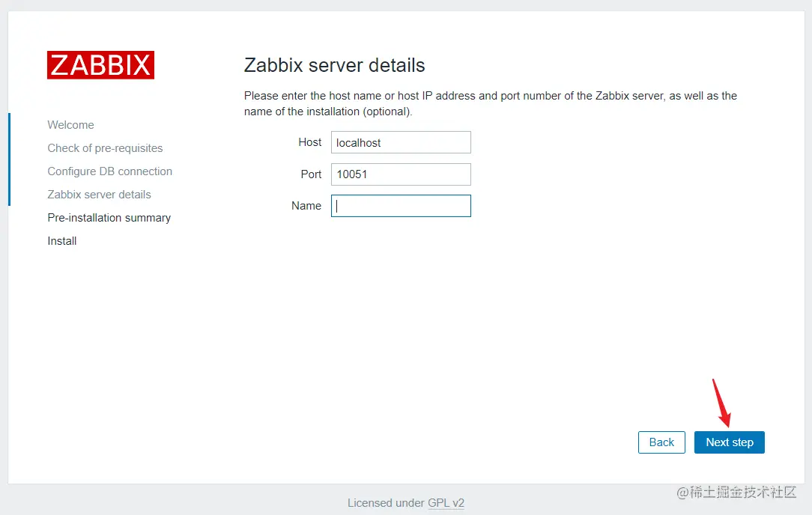
Task: Select Check of pre-requisites step
Action: click(105, 148)
